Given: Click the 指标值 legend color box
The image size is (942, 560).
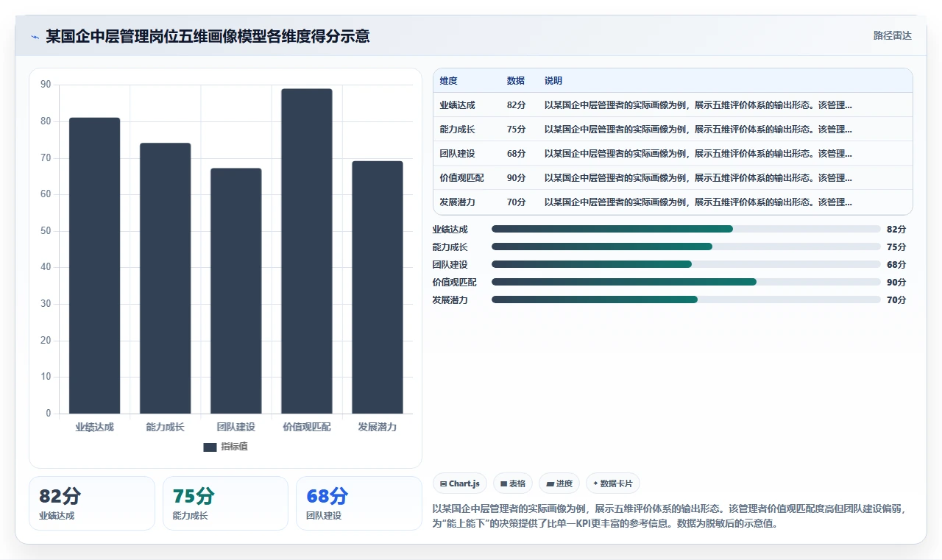Looking at the screenshot, I should (x=210, y=447).
